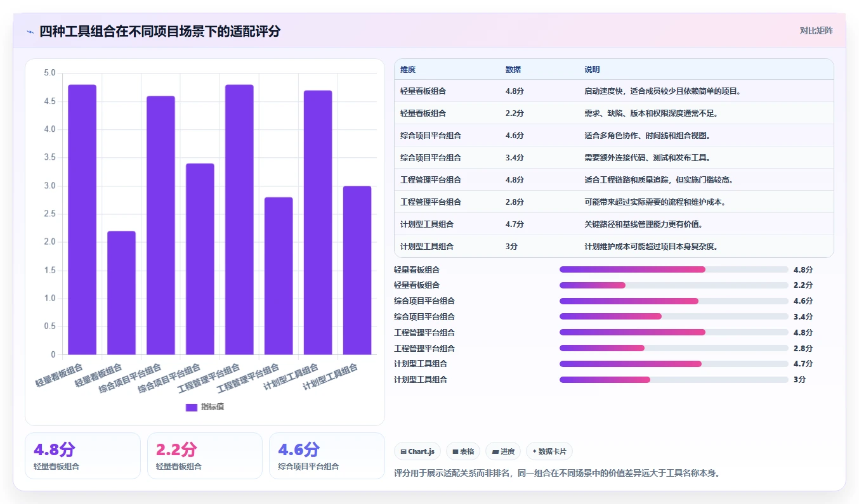
Task: Click the sparkle icon in the 数据卡片 tag
Action: click(x=535, y=452)
